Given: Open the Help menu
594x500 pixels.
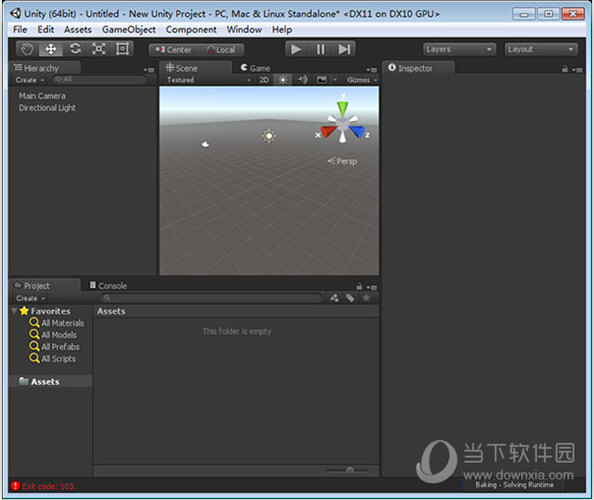Looking at the screenshot, I should [282, 30].
